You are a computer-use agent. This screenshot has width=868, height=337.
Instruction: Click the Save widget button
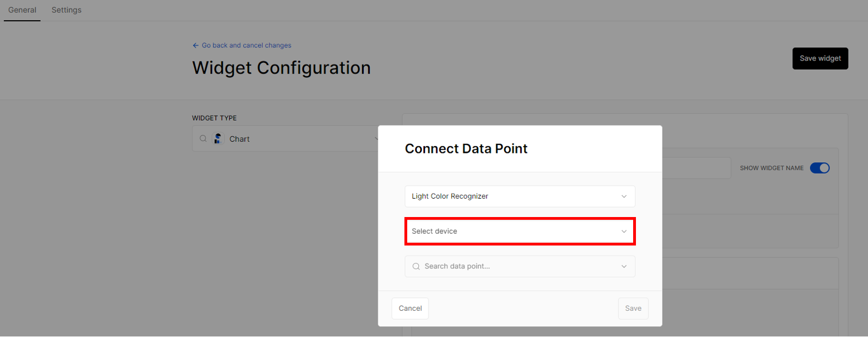820,58
